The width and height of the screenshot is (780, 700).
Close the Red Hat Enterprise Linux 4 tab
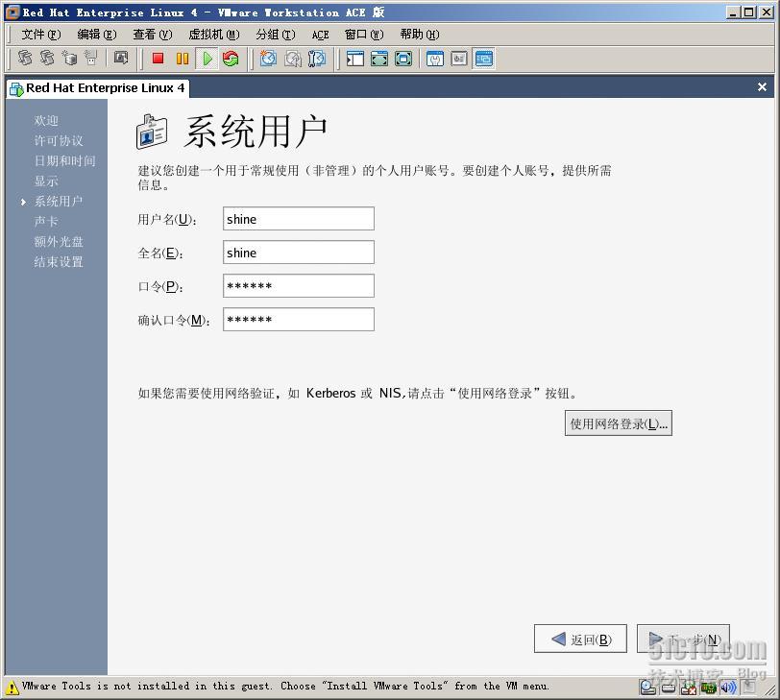click(x=762, y=87)
